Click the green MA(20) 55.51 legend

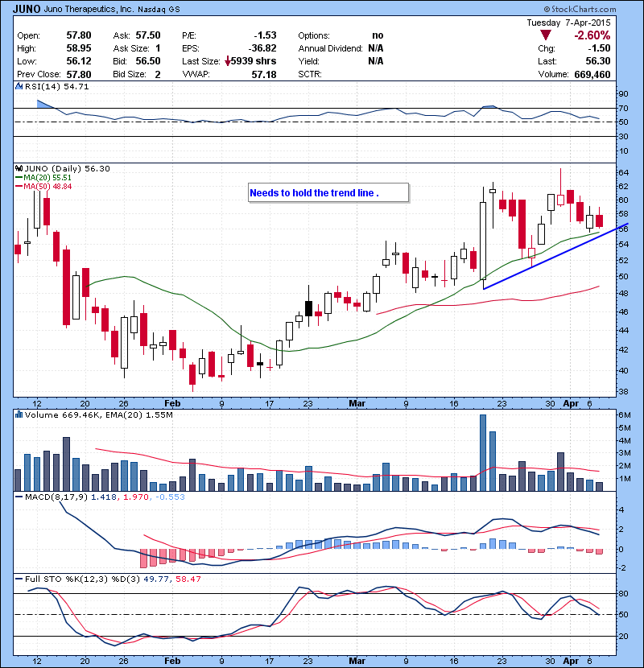pos(43,178)
